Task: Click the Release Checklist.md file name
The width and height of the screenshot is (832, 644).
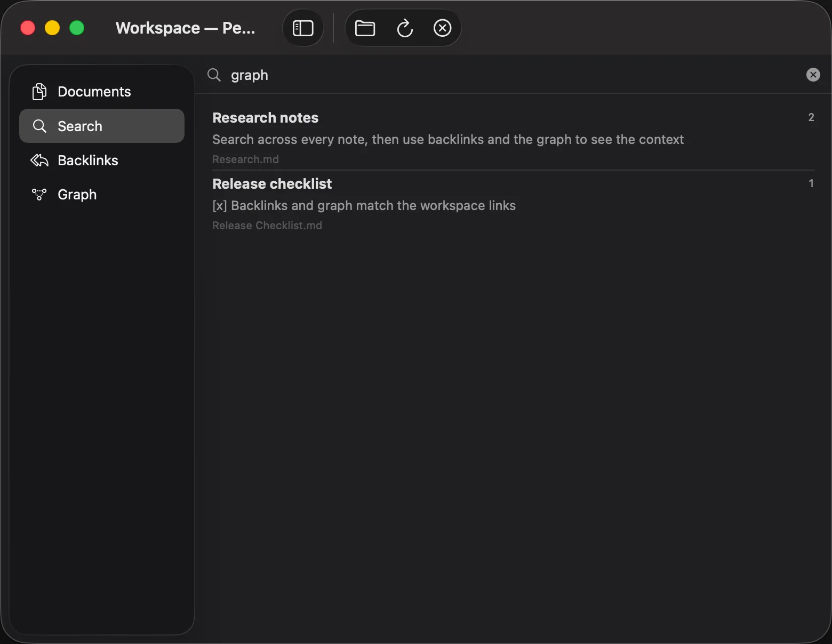Action: pos(267,226)
